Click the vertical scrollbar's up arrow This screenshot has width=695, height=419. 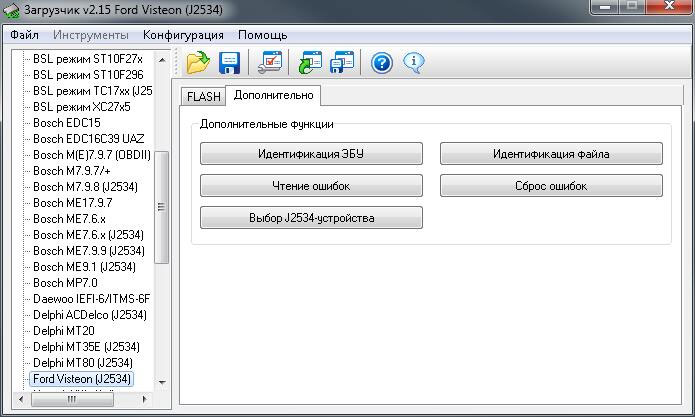161,57
